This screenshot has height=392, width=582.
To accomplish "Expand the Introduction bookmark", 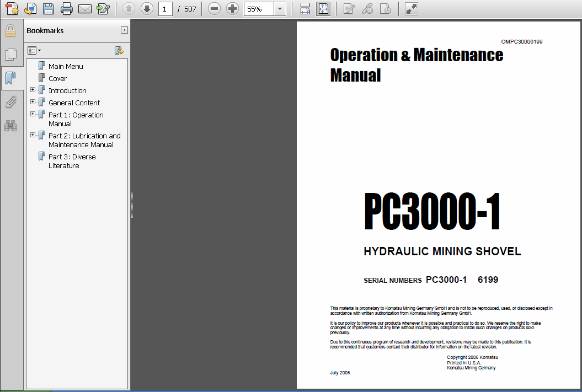I will click(x=33, y=90).
